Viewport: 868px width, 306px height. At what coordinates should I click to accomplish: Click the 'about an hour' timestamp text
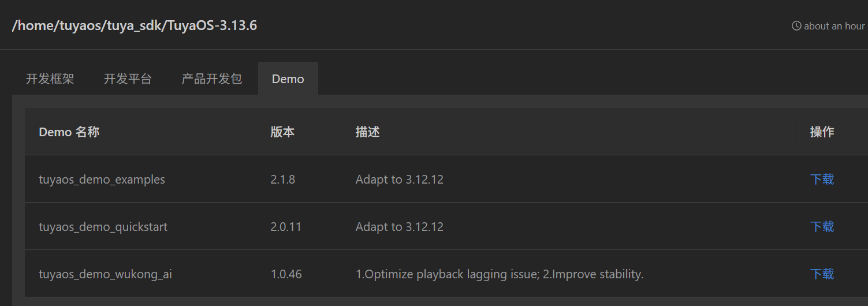pyautogui.click(x=835, y=26)
